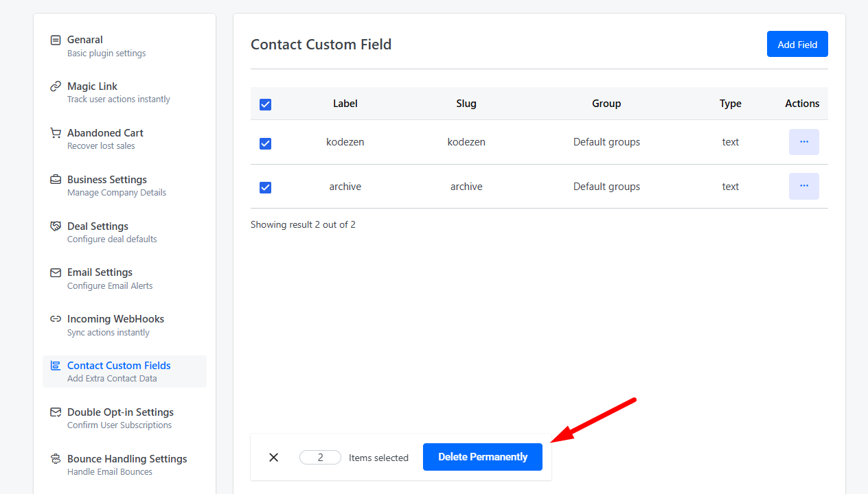Click the Double Opt-in Settings mail icon

coord(56,412)
